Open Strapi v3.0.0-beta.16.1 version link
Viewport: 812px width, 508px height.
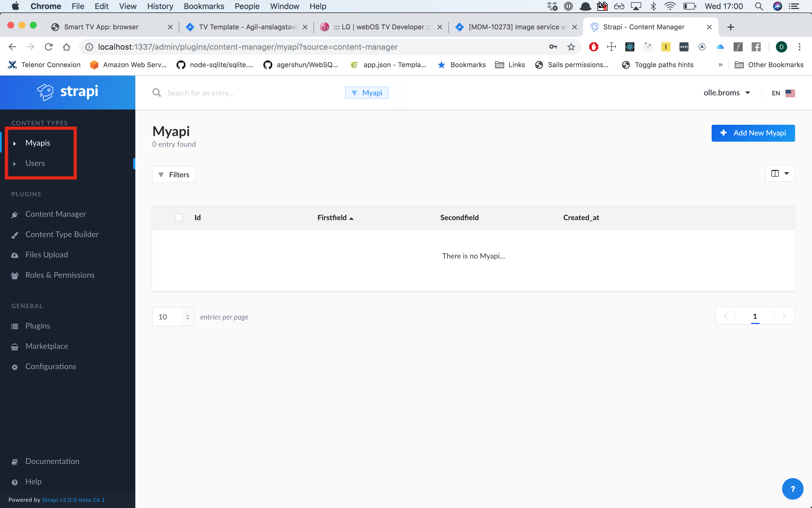coord(73,500)
